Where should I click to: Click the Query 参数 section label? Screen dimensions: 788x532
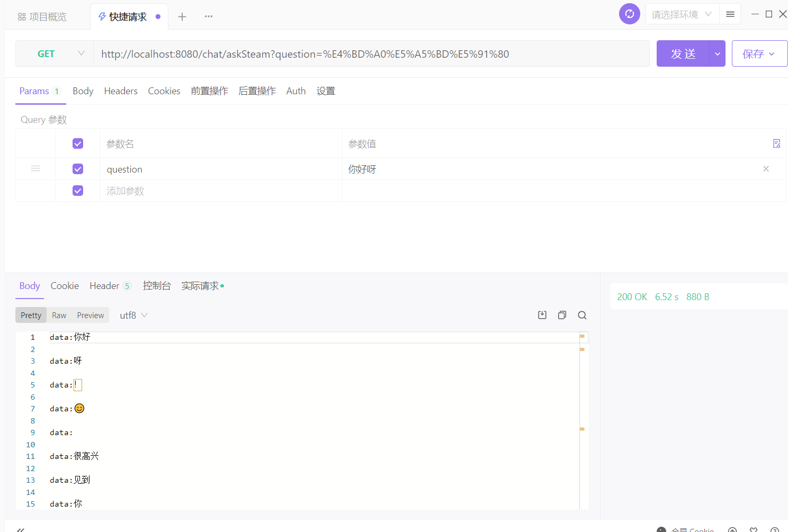click(43, 120)
